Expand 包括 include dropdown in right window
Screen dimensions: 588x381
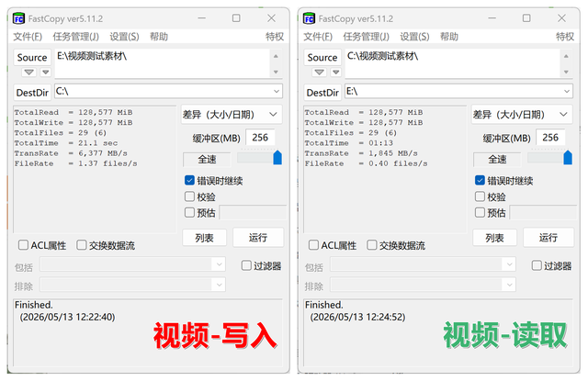coord(509,264)
